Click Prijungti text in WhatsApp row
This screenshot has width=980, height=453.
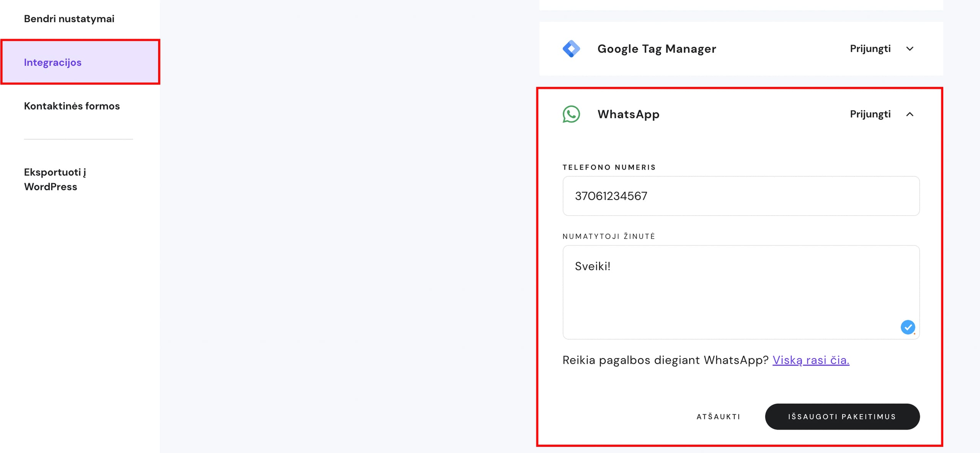(870, 114)
